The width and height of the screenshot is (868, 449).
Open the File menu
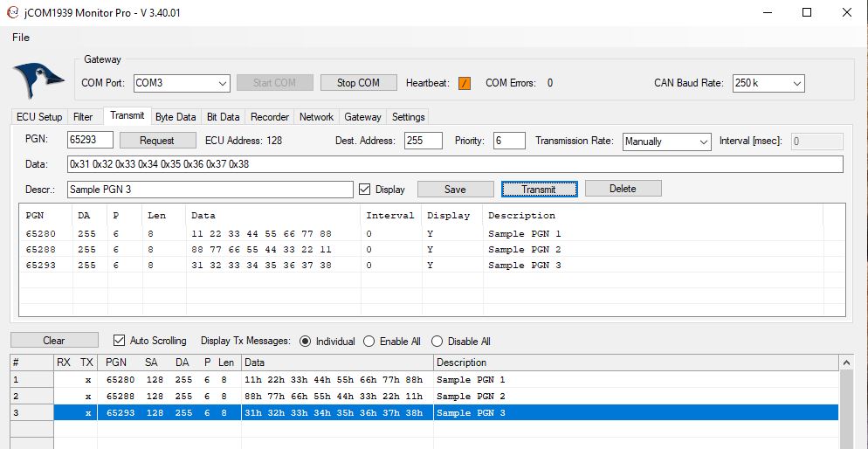[21, 38]
